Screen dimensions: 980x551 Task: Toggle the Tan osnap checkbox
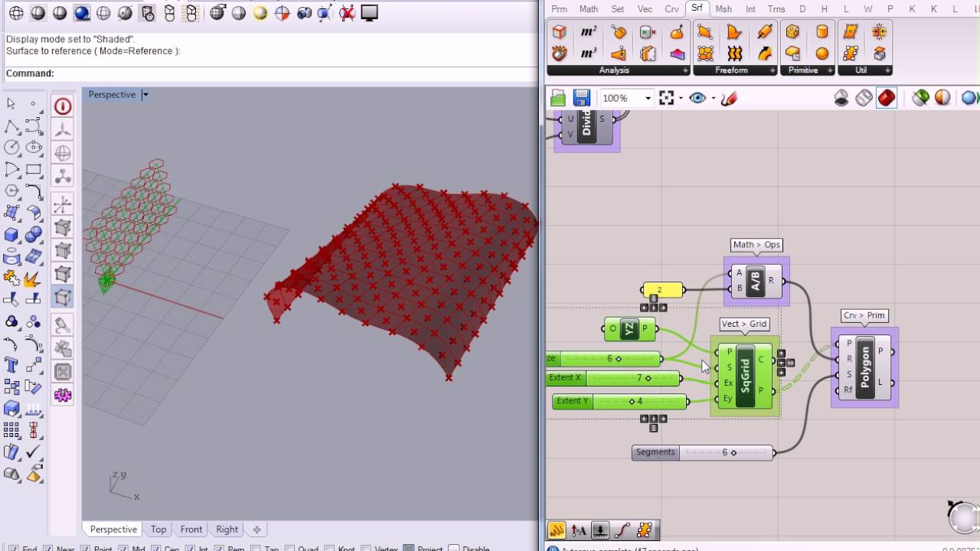pos(255,549)
